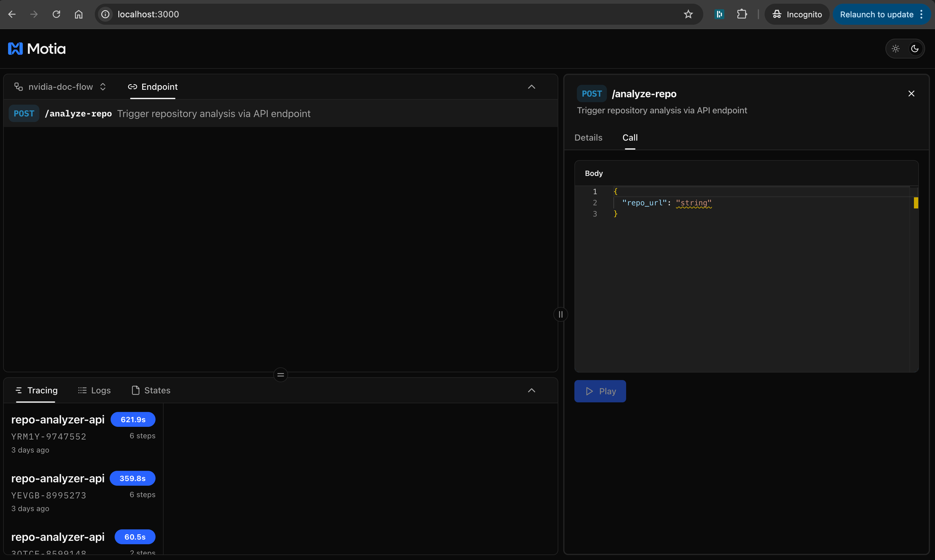Open the nvidia-doc-flow flow selector
The image size is (935, 560).
point(60,87)
